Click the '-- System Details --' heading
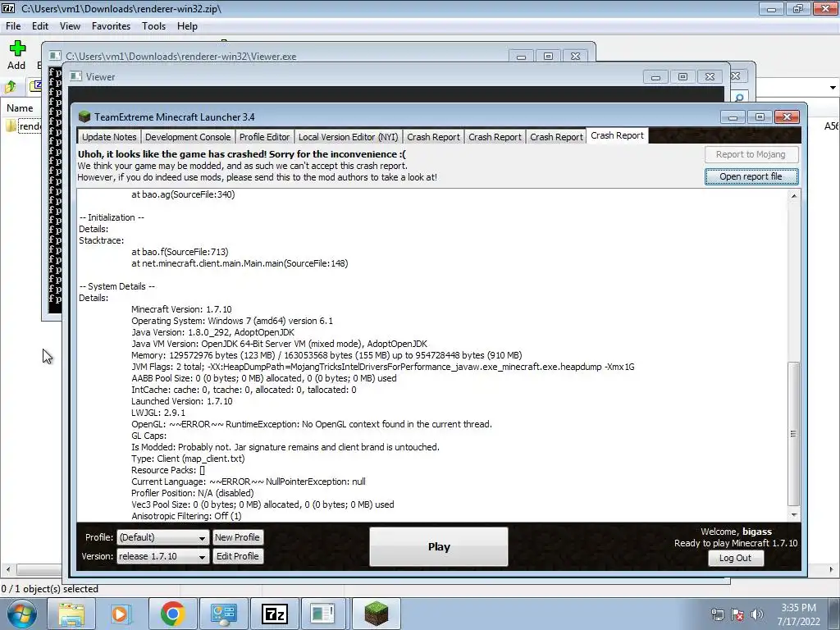This screenshot has height=630, width=840. tap(116, 286)
